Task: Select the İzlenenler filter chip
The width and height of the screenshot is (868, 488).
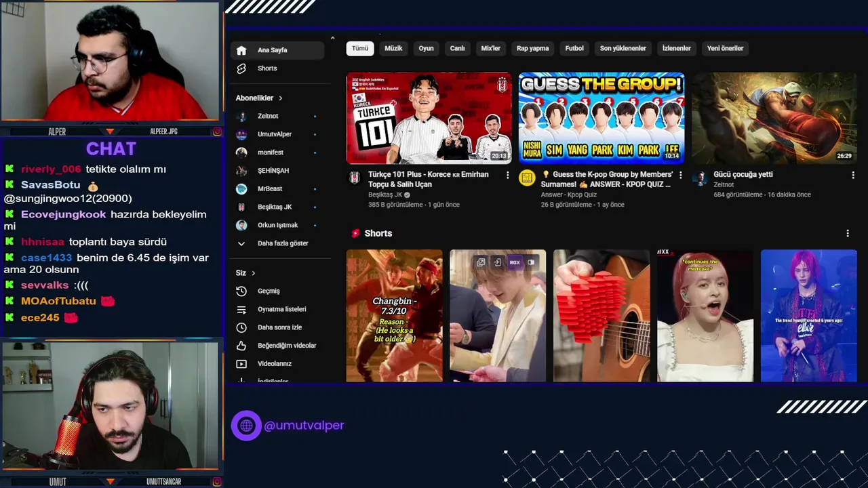Action: [676, 48]
